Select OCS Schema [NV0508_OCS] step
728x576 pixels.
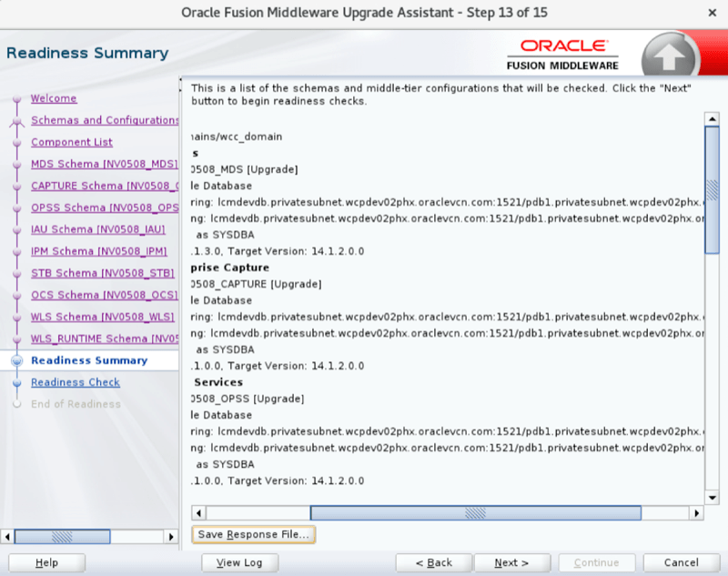[x=105, y=295]
